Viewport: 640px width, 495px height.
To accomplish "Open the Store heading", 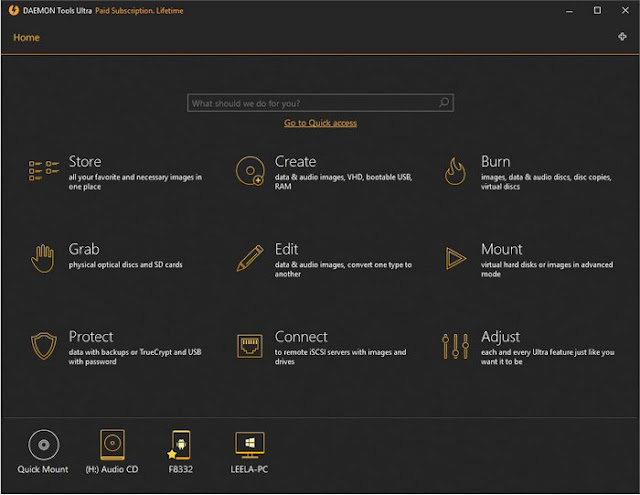I will click(x=85, y=162).
